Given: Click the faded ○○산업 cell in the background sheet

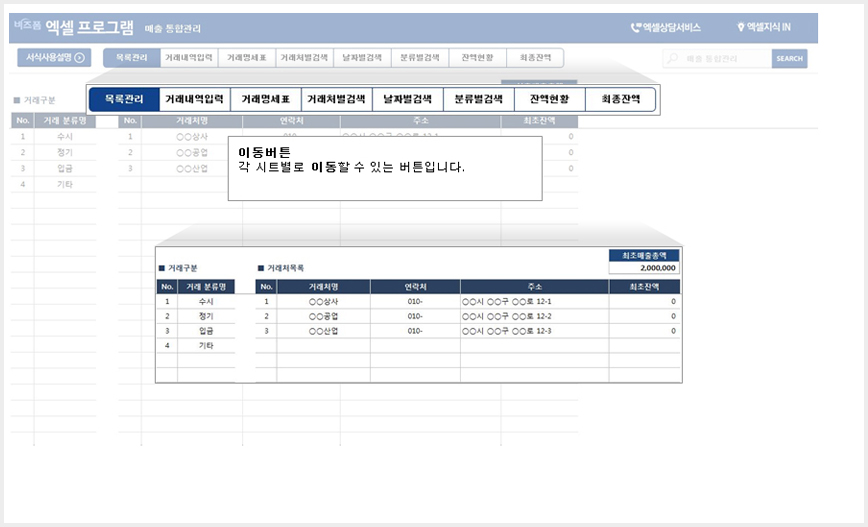Looking at the screenshot, I should (192, 168).
